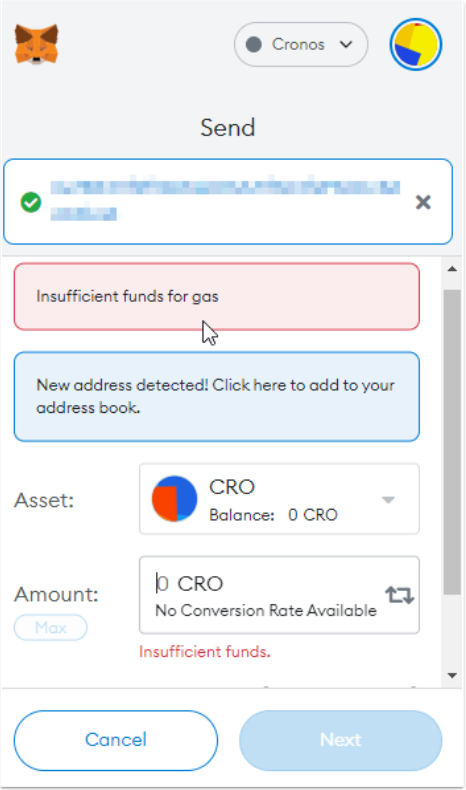Add the new address to the address book

click(217, 397)
